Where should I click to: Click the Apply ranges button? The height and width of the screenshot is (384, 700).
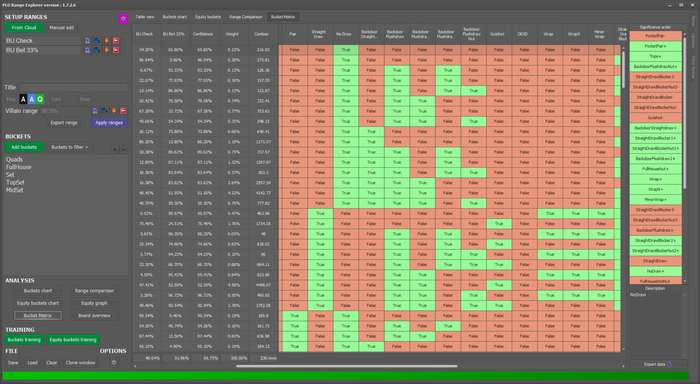109,122
